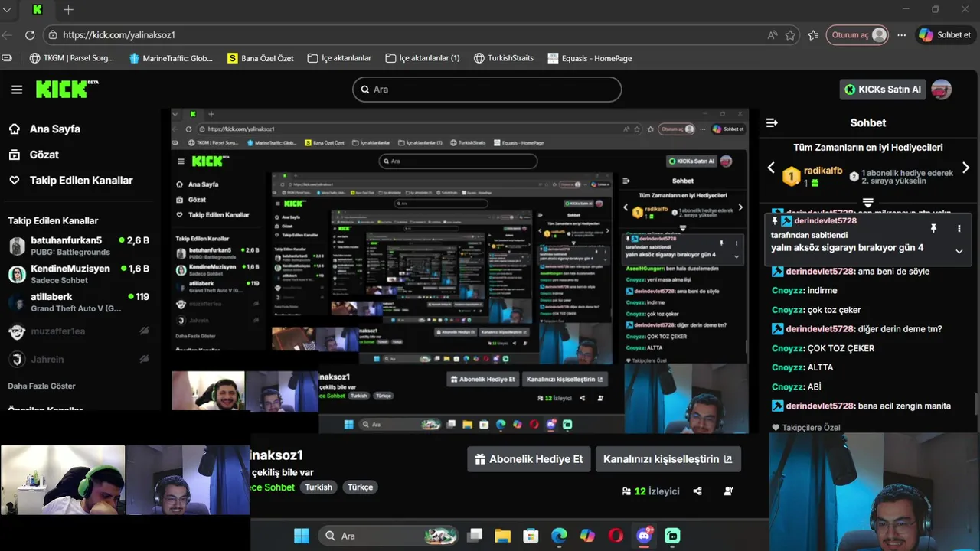Viewport: 980px width, 551px height.
Task: Open pinned message three-dot options menu
Action: (959, 228)
